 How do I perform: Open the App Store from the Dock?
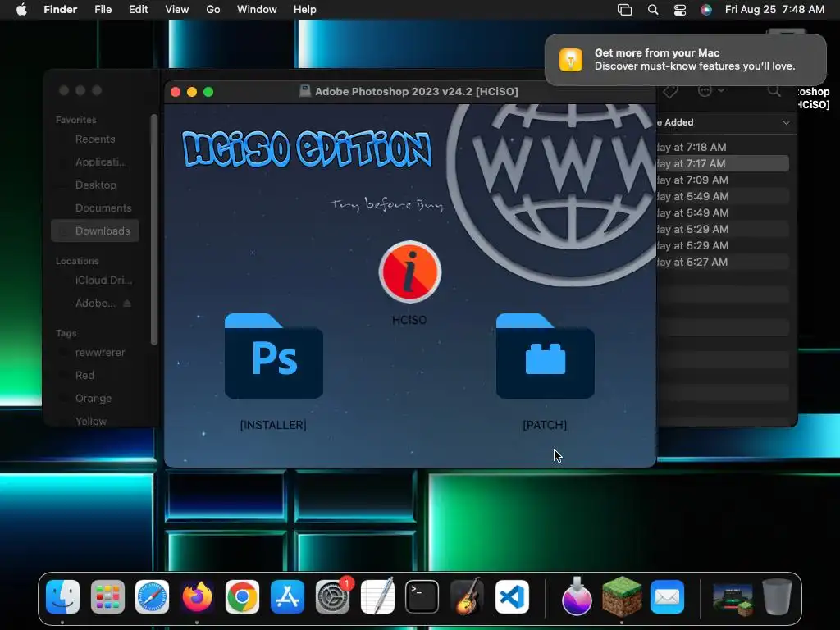coord(287,596)
